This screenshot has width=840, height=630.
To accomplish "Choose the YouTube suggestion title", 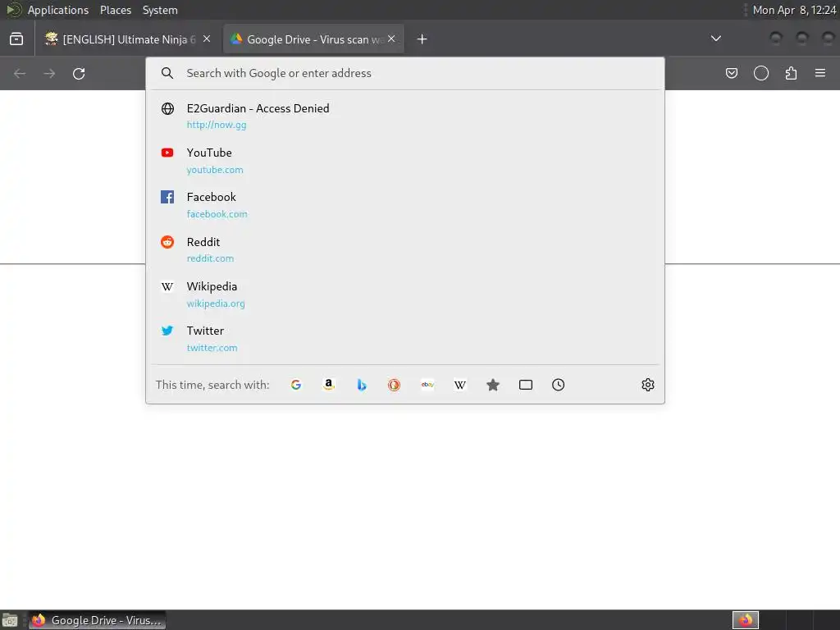I will [209, 153].
